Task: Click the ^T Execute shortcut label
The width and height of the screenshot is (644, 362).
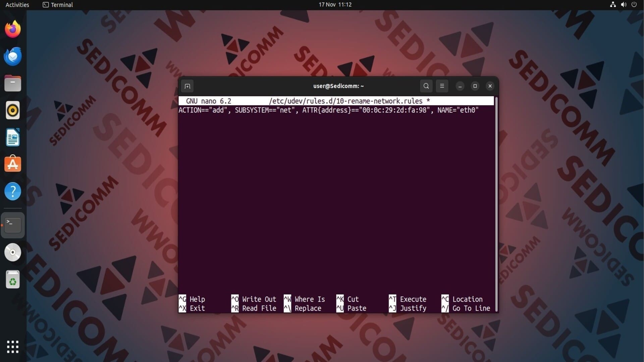Action: click(x=408, y=299)
